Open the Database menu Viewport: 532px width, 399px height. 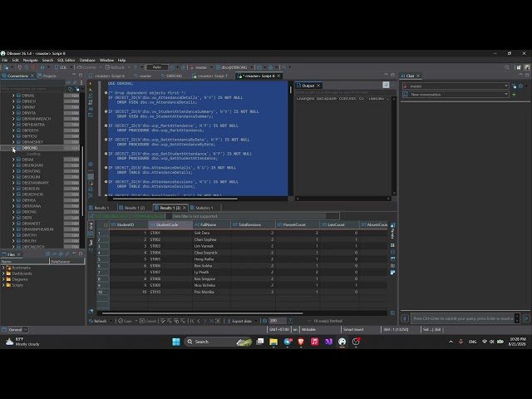tap(87, 60)
